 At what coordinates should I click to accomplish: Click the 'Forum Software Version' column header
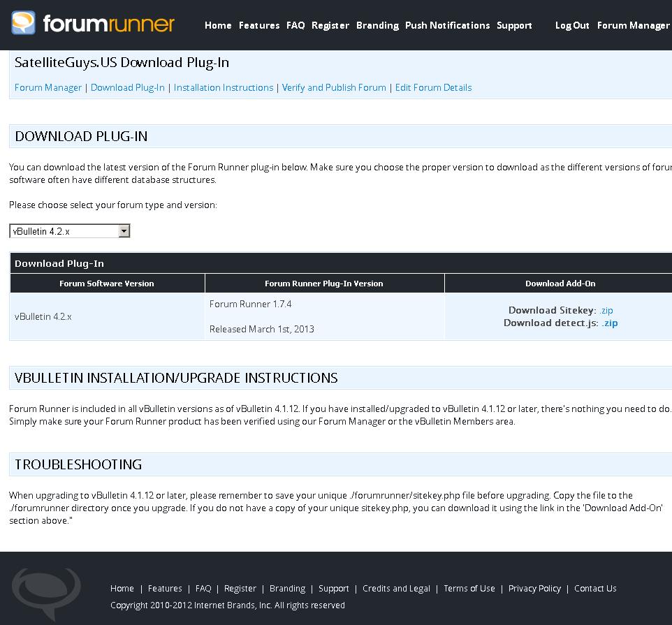click(107, 284)
